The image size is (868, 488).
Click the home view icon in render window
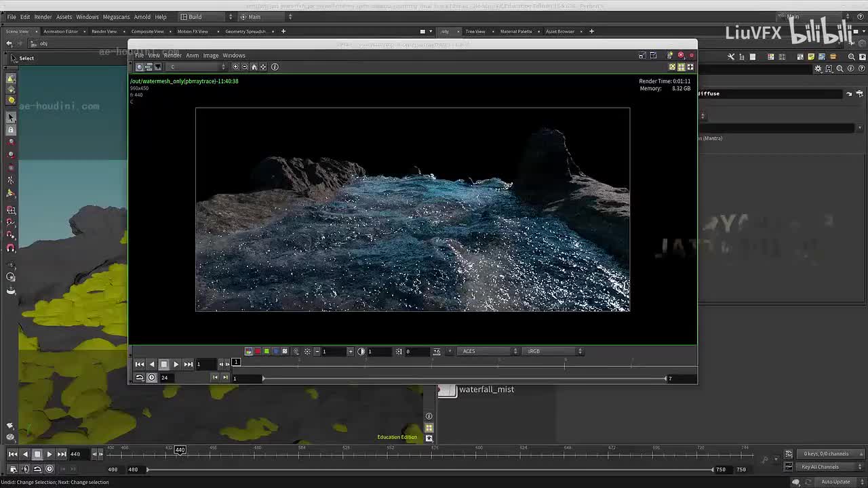[254, 66]
